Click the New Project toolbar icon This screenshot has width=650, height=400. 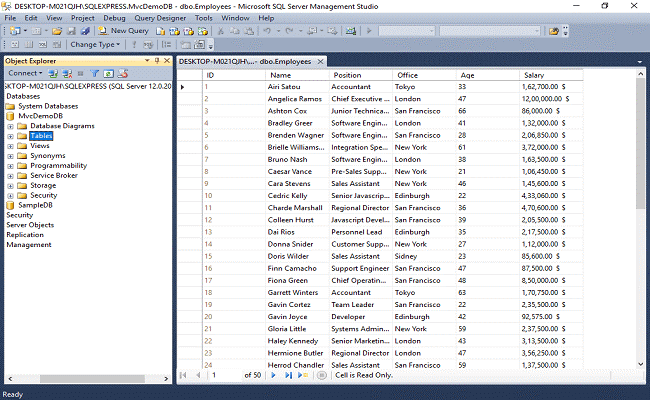[15, 31]
